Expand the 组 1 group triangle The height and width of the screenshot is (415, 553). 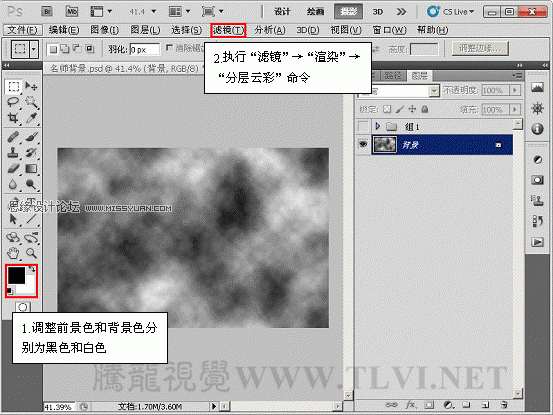pos(378,126)
